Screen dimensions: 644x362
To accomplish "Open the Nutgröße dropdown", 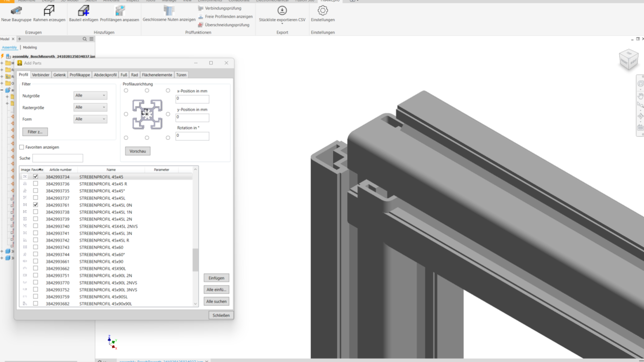I will [90, 95].
